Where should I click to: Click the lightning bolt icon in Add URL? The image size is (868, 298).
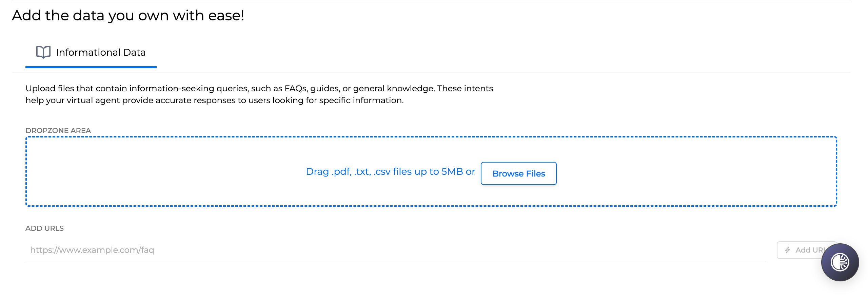click(x=788, y=250)
